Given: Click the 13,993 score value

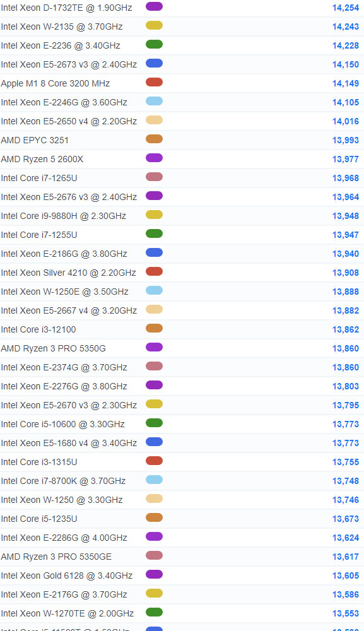Looking at the screenshot, I should point(346,140).
